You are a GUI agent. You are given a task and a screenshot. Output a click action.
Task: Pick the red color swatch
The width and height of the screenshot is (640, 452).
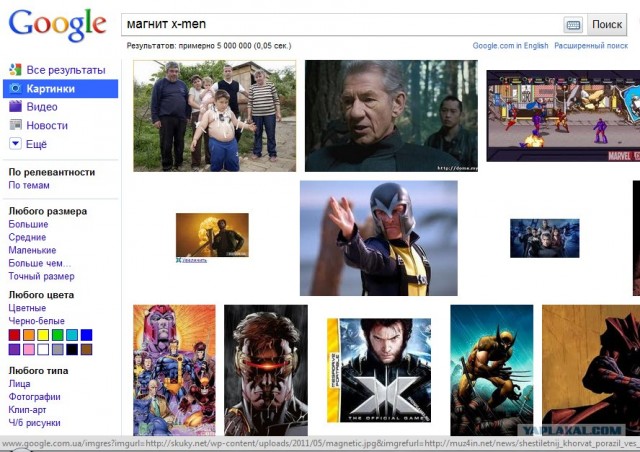(x=14, y=335)
